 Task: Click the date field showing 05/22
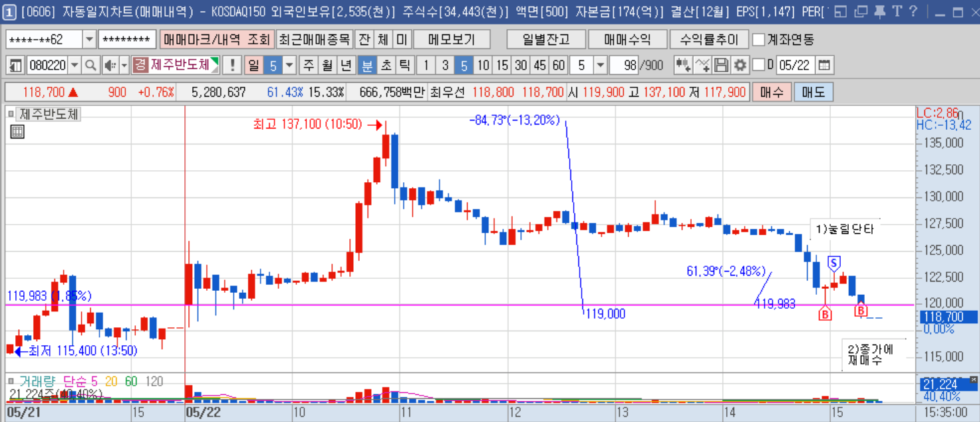(x=794, y=66)
